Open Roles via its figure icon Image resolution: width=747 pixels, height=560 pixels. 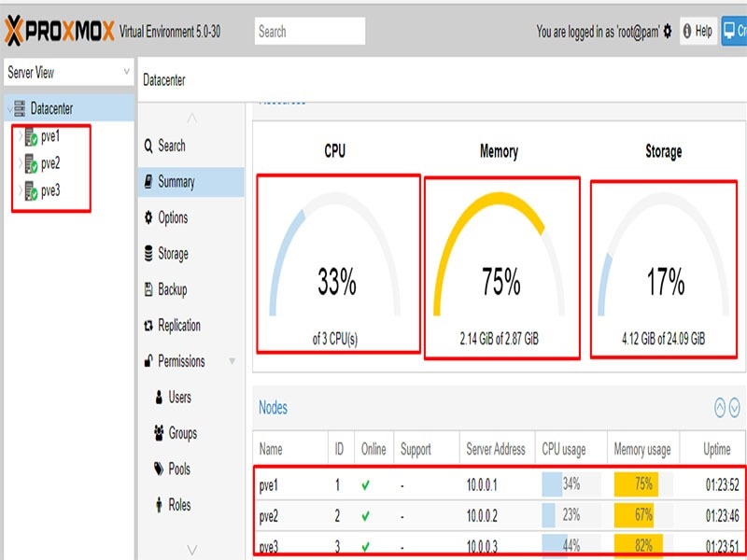coord(159,505)
